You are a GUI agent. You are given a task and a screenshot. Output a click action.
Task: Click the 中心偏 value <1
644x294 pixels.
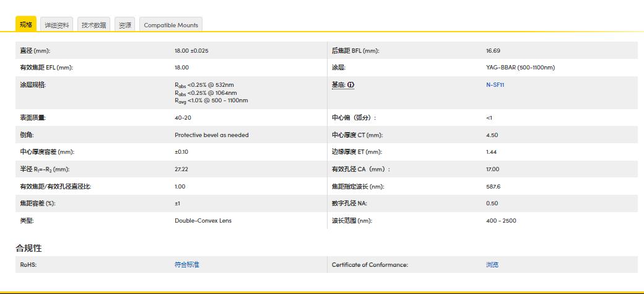(x=489, y=118)
